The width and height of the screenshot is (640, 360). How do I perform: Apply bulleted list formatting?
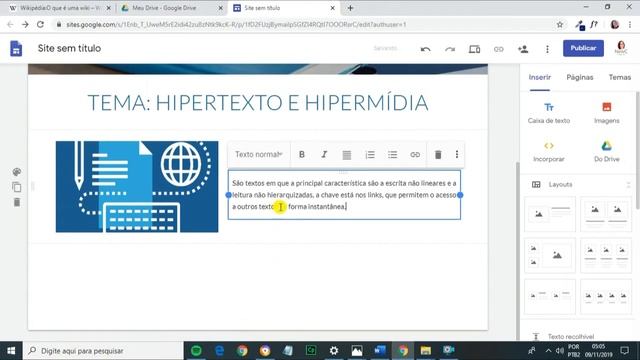pos(393,155)
